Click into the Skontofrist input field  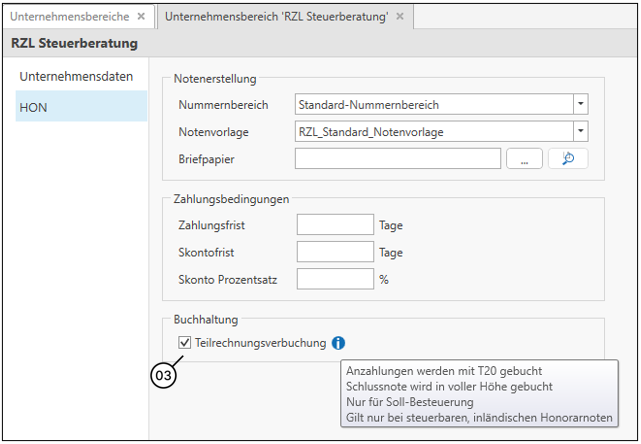(335, 252)
